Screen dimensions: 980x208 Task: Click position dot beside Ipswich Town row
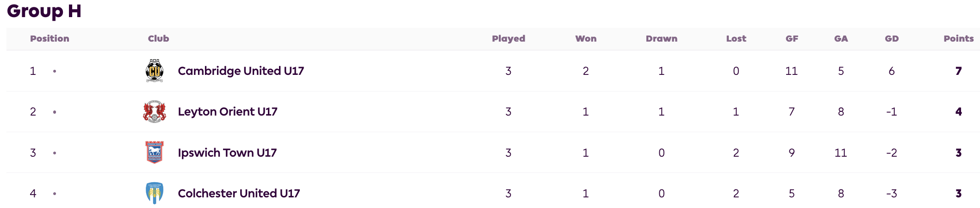55,153
